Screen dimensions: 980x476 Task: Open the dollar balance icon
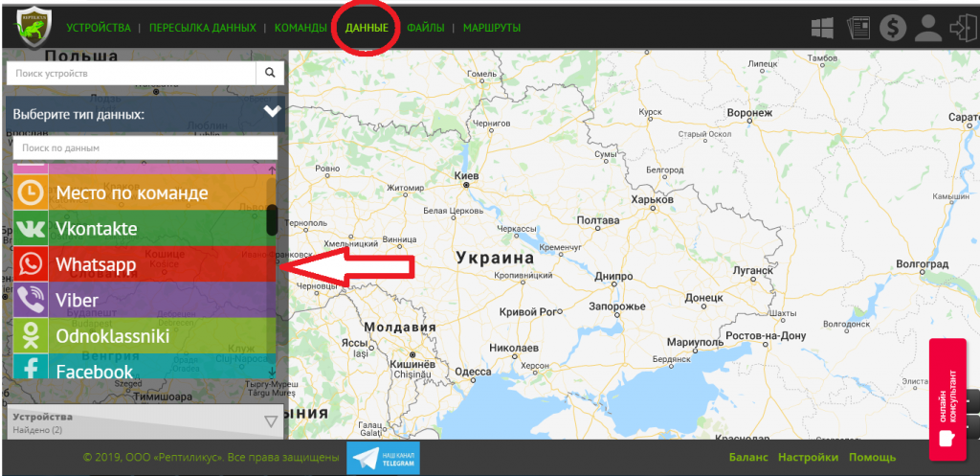pyautogui.click(x=893, y=28)
